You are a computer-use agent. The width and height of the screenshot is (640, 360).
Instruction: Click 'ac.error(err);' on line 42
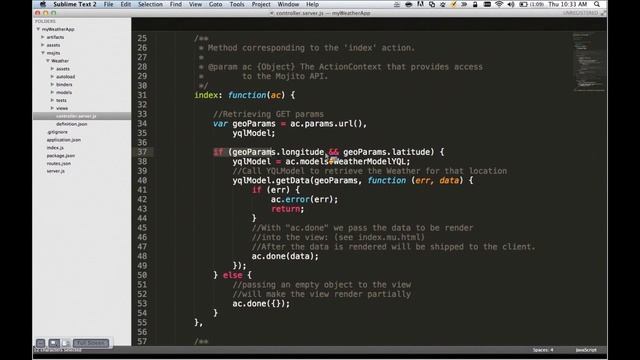[304, 200]
